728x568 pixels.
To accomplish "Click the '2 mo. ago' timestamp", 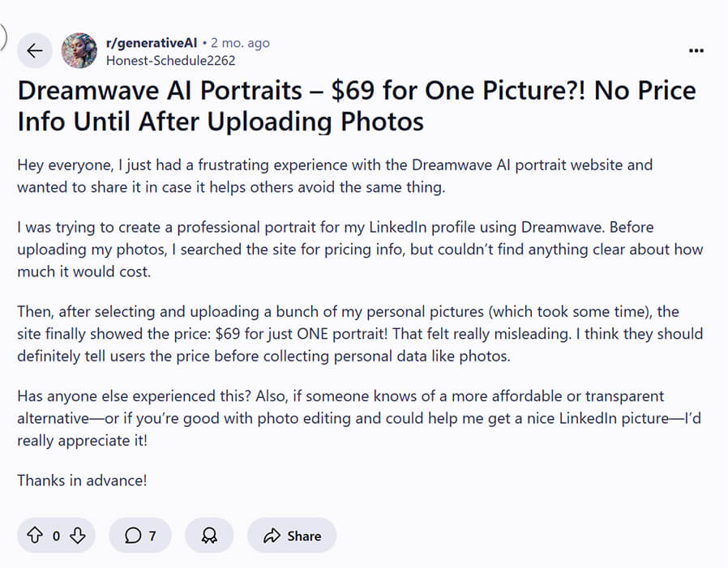I will click(x=240, y=43).
